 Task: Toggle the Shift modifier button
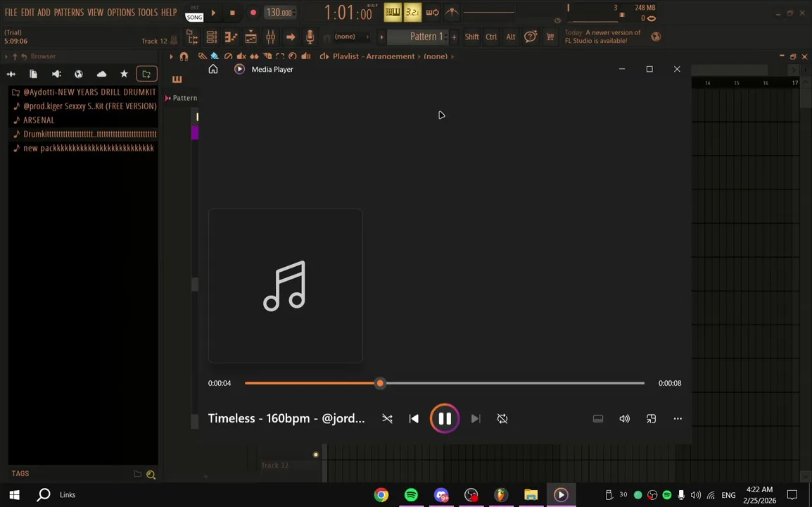pyautogui.click(x=471, y=37)
